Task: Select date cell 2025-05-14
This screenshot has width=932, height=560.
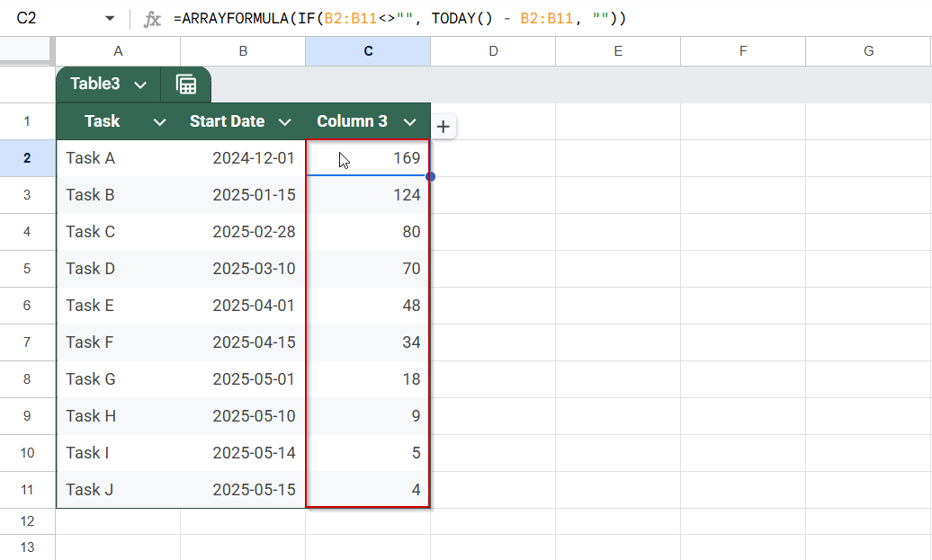Action: click(x=243, y=452)
